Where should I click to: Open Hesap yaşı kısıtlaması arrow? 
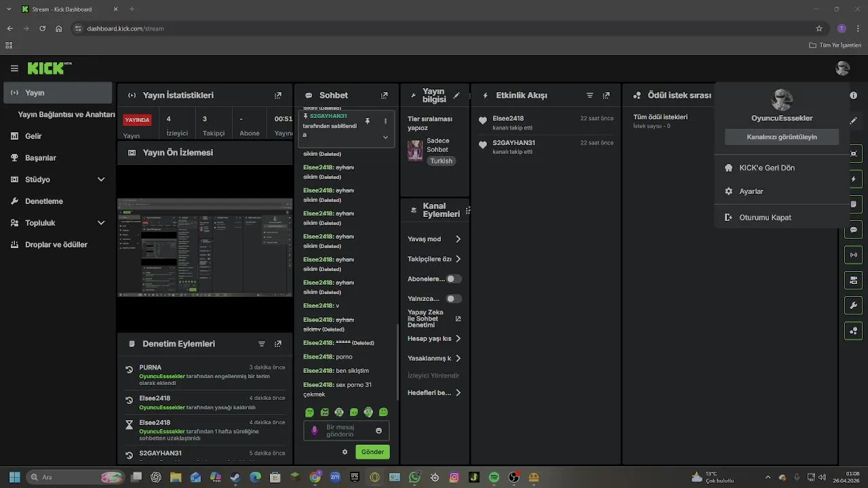click(458, 338)
